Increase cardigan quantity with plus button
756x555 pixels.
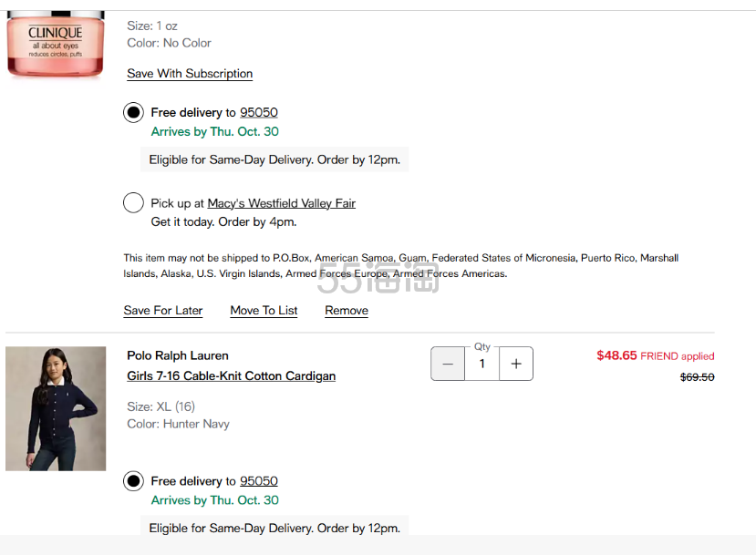pyautogui.click(x=516, y=364)
